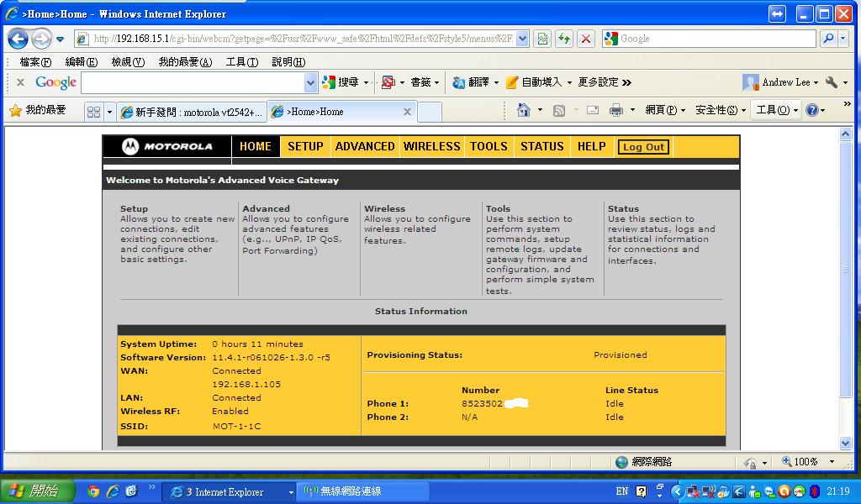Open the Recent Pages dropdown arrow
The image size is (861, 504).
pyautogui.click(x=61, y=39)
